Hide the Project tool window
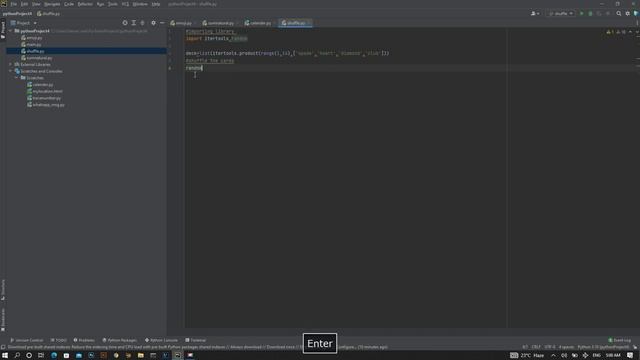The width and height of the screenshot is (640, 360). point(162,23)
